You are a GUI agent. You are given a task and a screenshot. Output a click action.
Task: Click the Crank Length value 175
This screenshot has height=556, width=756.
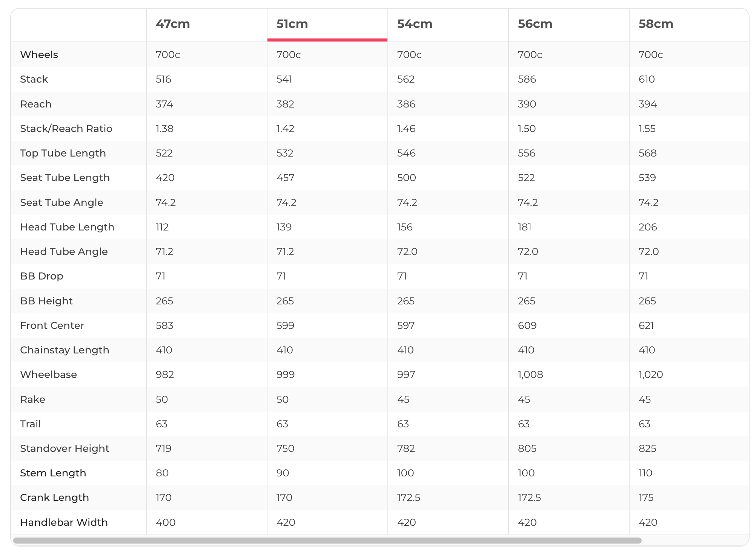(x=646, y=498)
